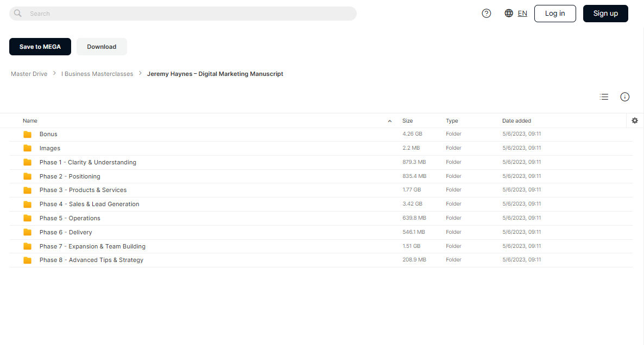This screenshot has height=345, width=644.
Task: Click the Bonus folder icon
Action: (28, 134)
